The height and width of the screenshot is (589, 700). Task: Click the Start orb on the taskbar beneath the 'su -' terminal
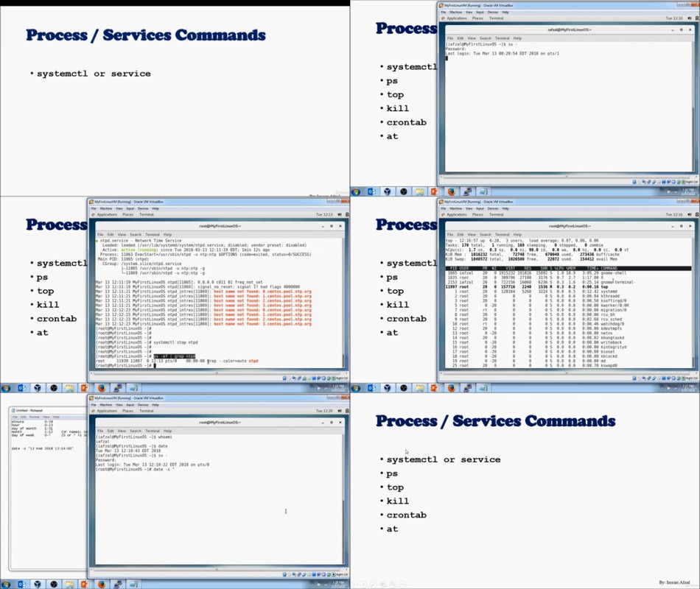[355, 192]
